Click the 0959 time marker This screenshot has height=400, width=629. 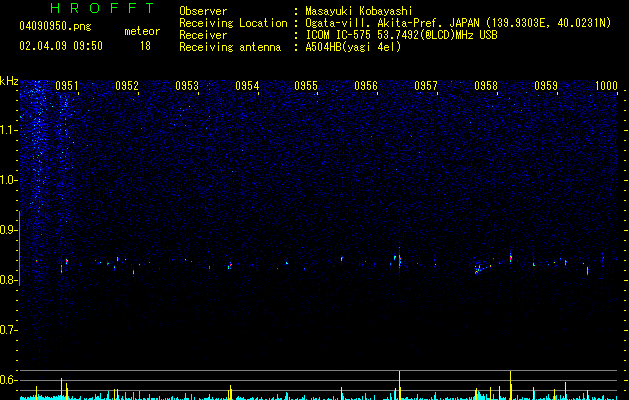point(546,85)
